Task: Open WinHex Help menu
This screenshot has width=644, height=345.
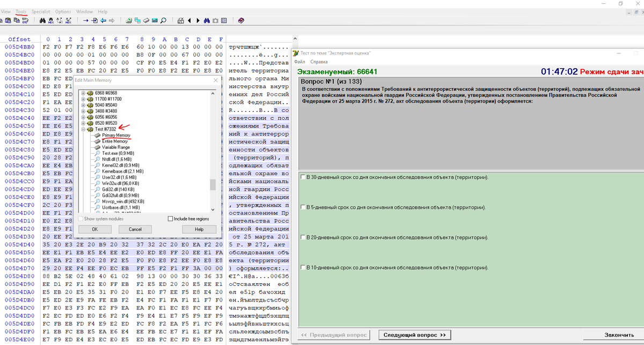Action: tap(103, 11)
